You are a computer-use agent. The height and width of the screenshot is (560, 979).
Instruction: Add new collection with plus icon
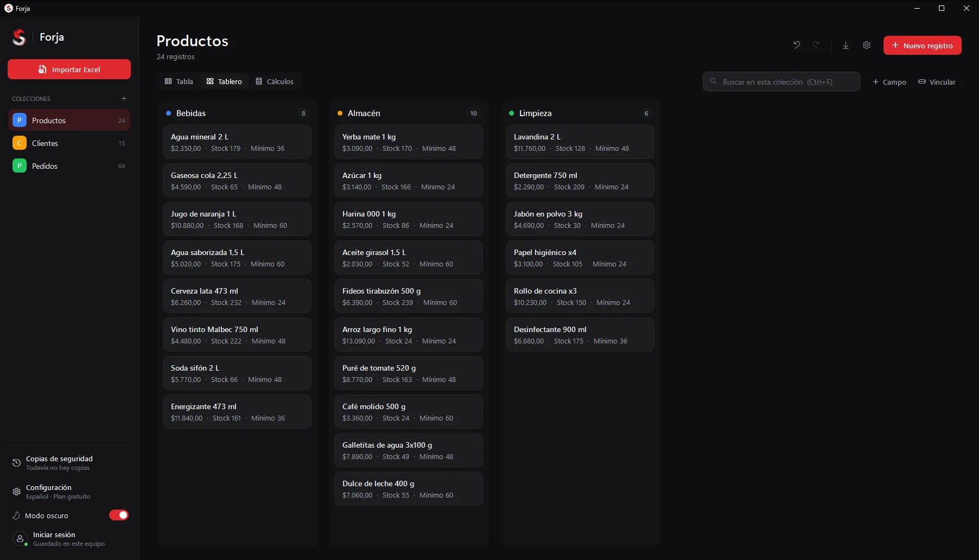124,98
